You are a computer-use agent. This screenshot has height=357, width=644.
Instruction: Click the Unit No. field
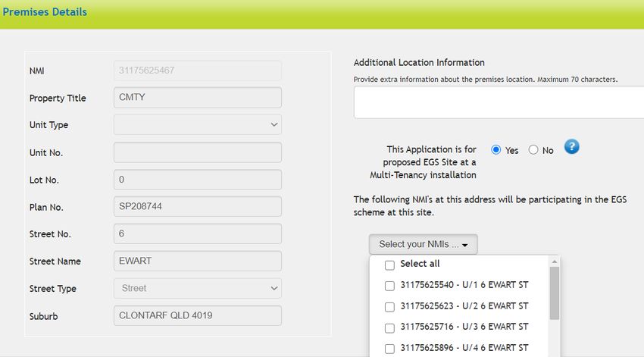(198, 152)
